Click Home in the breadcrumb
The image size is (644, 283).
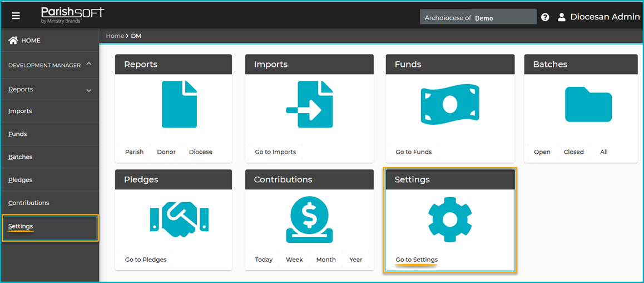(x=115, y=36)
